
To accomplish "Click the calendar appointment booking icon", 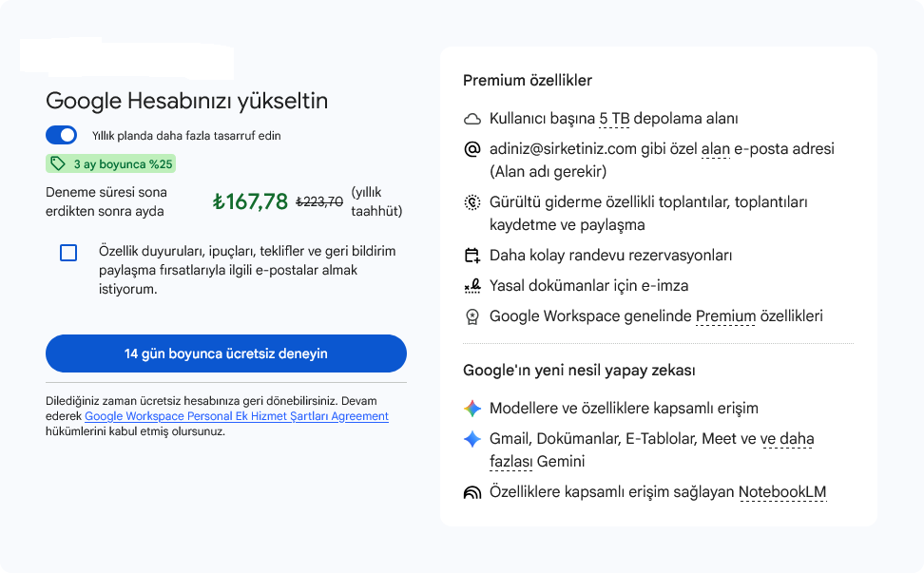I will coord(472,256).
